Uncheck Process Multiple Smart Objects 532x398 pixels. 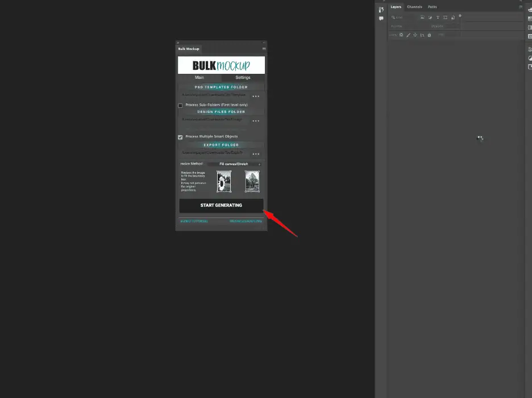click(x=180, y=137)
